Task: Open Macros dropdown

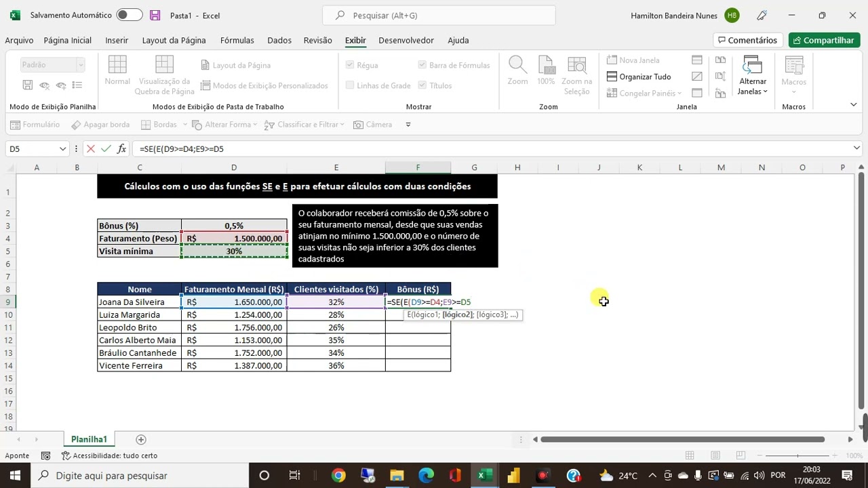Action: tap(793, 76)
